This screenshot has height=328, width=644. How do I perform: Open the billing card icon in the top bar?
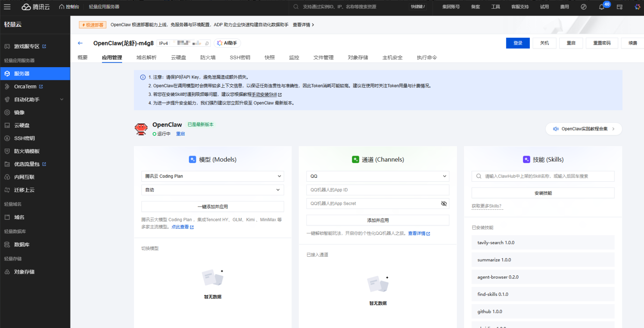(619, 7)
